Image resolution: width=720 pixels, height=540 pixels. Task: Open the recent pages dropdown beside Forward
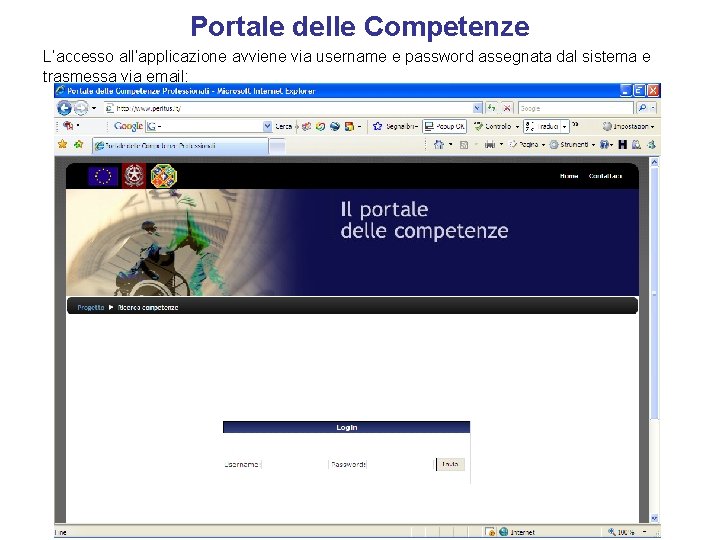coord(94,108)
